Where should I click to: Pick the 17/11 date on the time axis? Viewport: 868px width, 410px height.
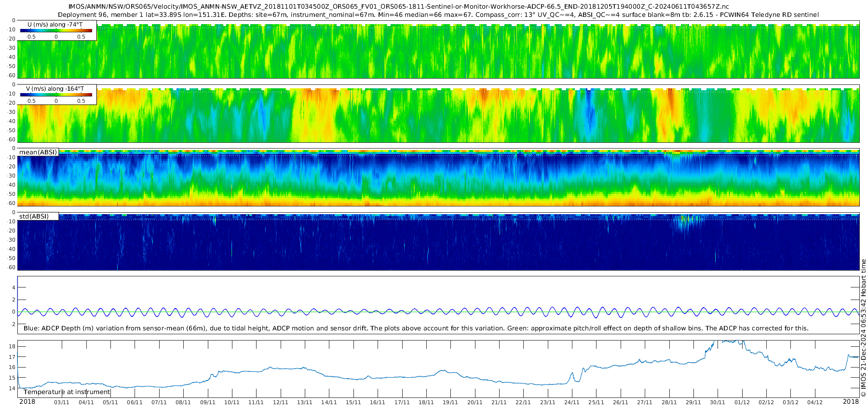pos(402,402)
